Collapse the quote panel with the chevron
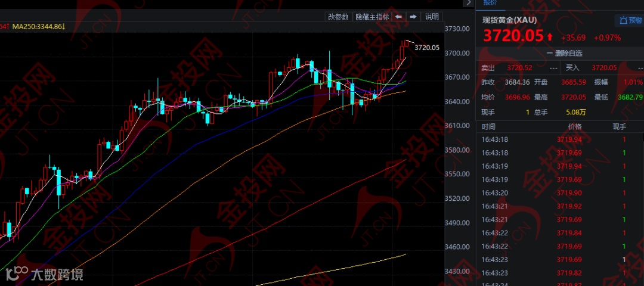This screenshot has height=286, width=644. coord(469,3)
